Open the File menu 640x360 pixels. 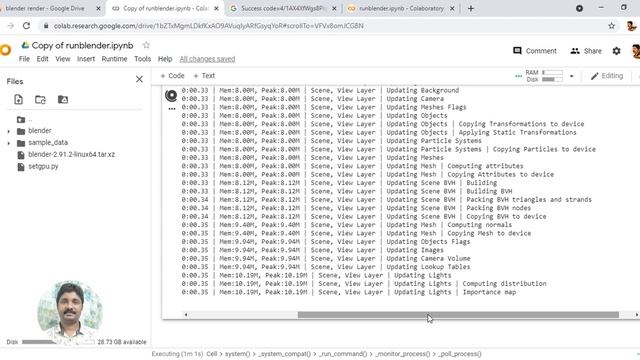point(24,59)
